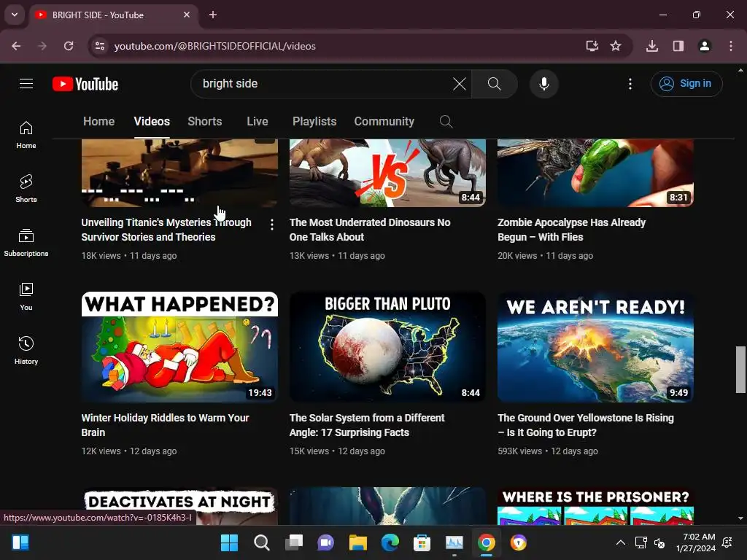This screenshot has width=747, height=560.
Task: Open Subscriptions in the sidebar
Action: pos(26,242)
